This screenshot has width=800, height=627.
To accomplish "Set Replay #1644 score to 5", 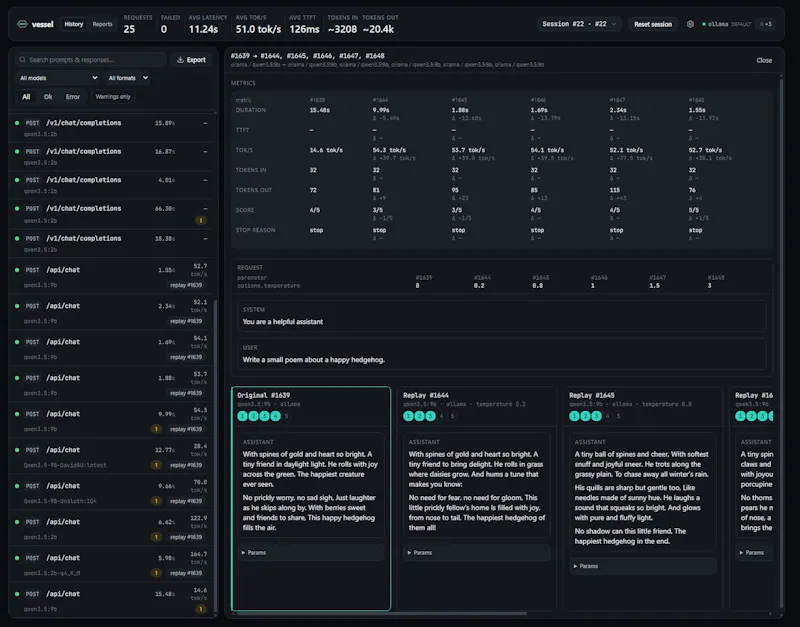I will coord(452,416).
